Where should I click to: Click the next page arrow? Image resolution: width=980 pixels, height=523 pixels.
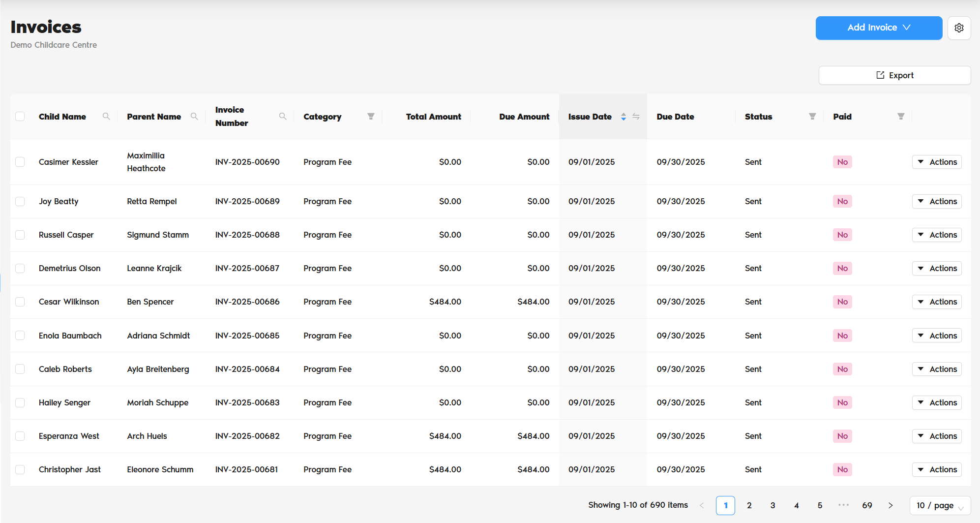(891, 505)
